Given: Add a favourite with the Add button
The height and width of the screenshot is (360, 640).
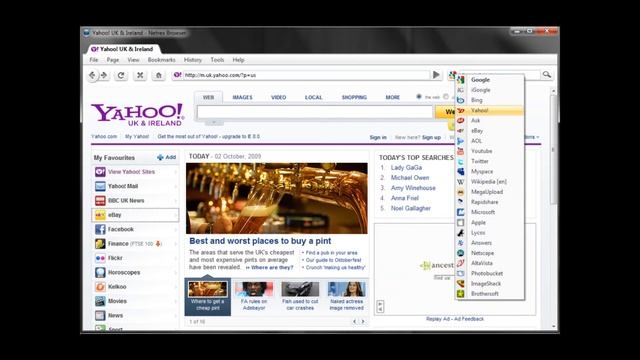Looking at the screenshot, I should (167, 157).
